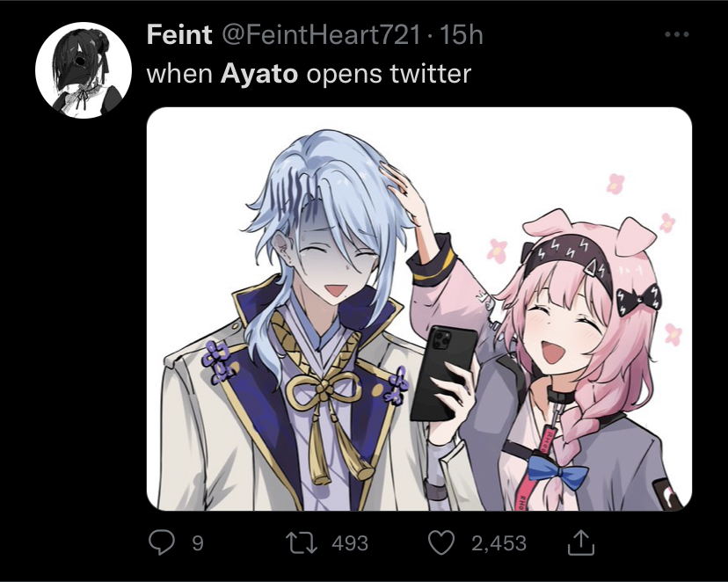Visit the @FeintHeart721 handle
This screenshot has width=728, height=582.
tap(322, 34)
